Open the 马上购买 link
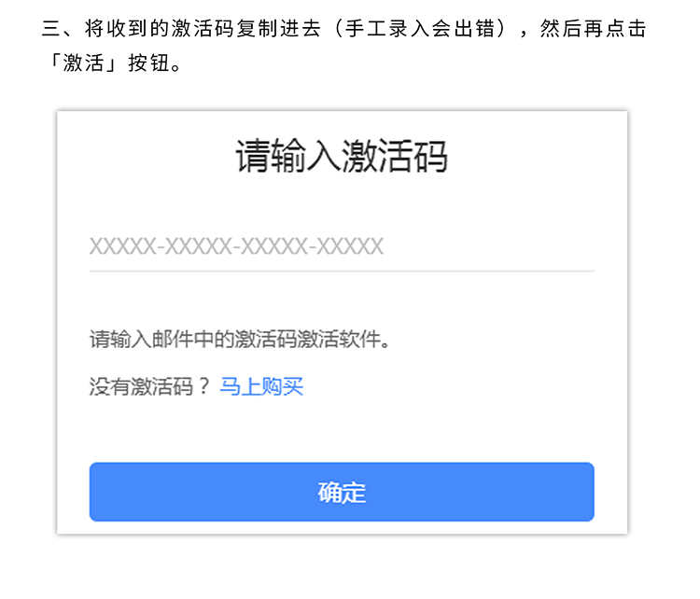Image resolution: width=700 pixels, height=599 pixels. pos(261,386)
